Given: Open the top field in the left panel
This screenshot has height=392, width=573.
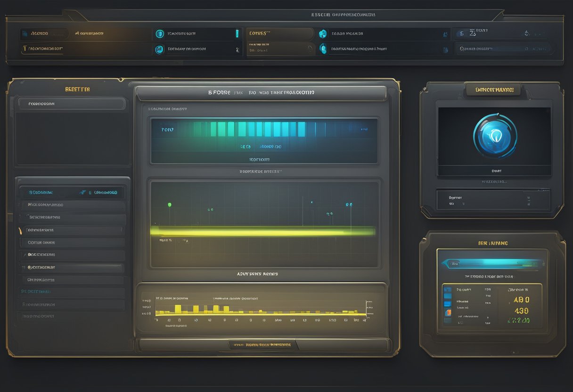Looking at the screenshot, I should coord(72,104).
